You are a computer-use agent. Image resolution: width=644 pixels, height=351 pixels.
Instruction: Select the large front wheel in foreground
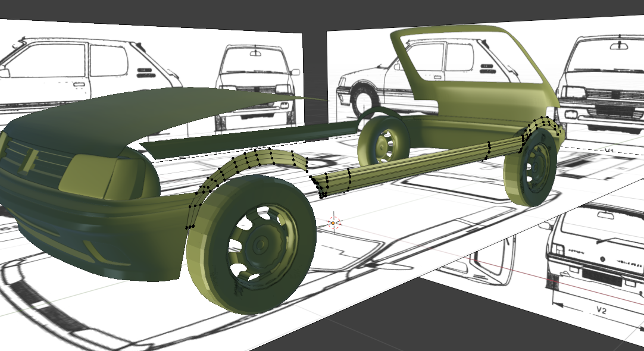tap(251, 245)
